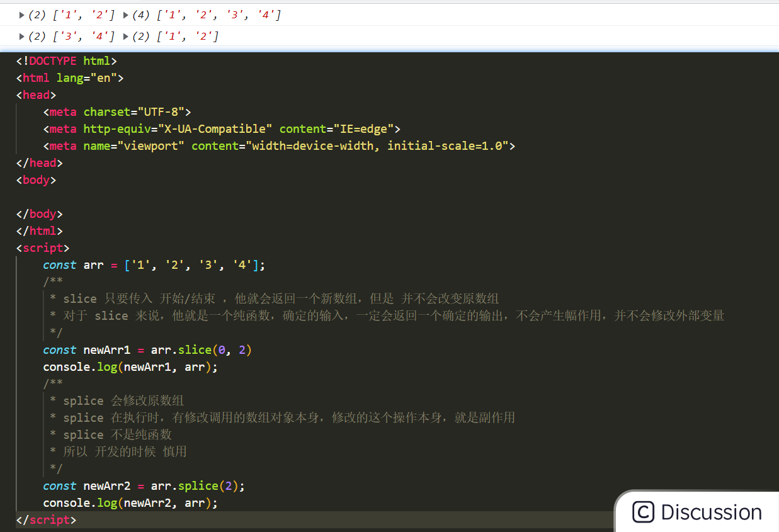
Task: Click the meta charset="UTF-8" line
Action: [x=117, y=112]
